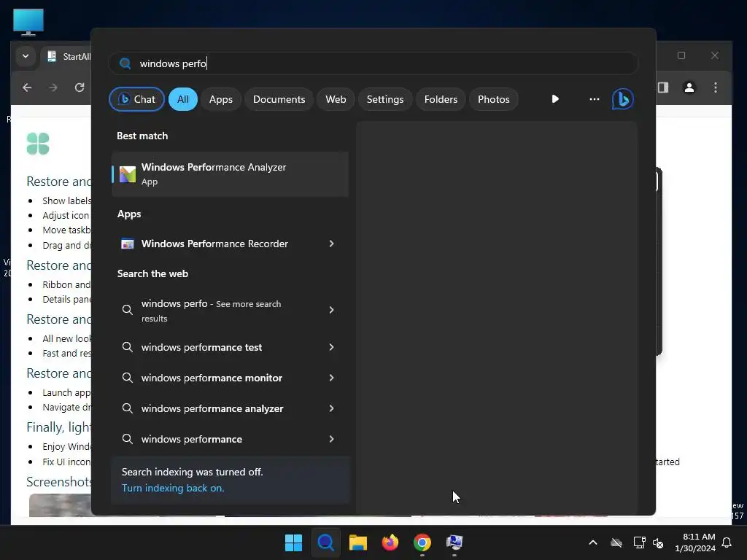Show more filters with the play arrow
Screen dimensions: 747x560
555,99
